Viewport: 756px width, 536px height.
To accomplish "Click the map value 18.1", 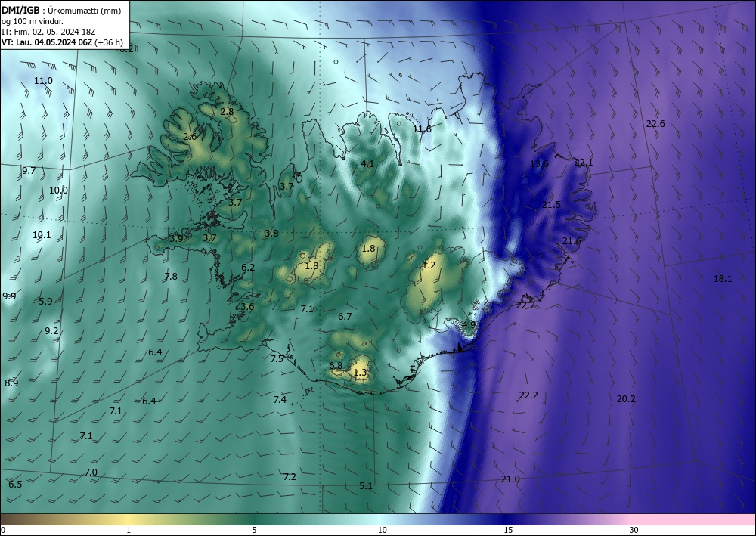I will (722, 278).
